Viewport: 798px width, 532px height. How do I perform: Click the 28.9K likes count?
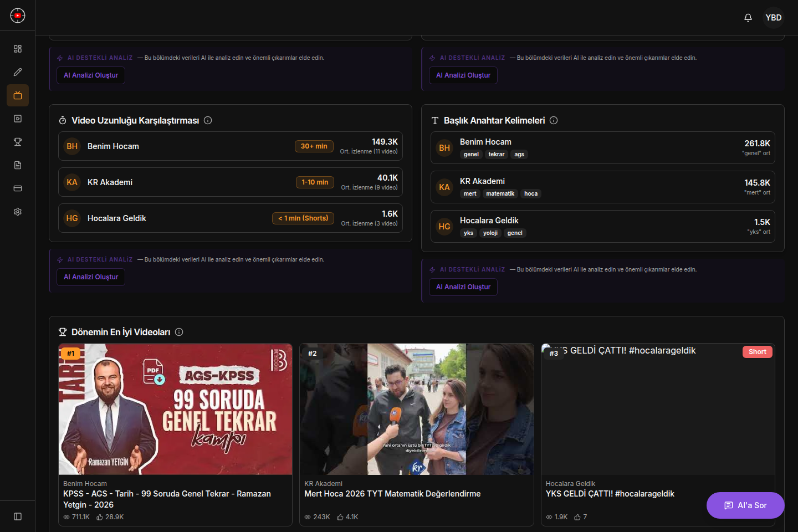[x=110, y=517]
